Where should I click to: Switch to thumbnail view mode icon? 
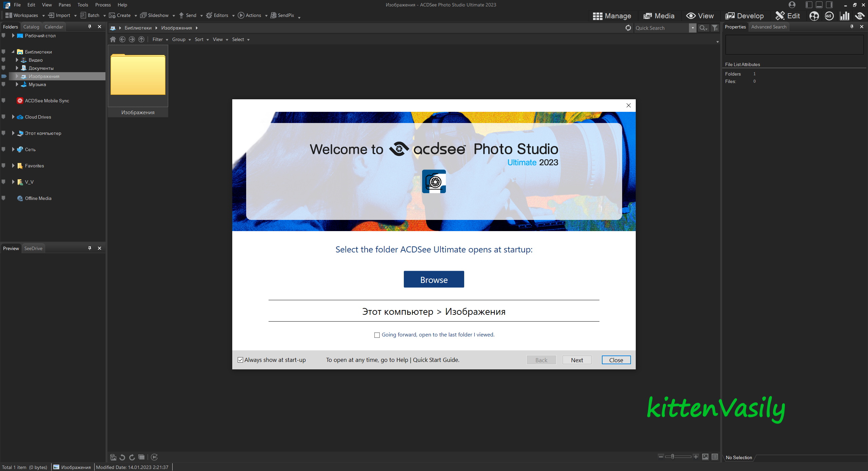tap(705, 457)
